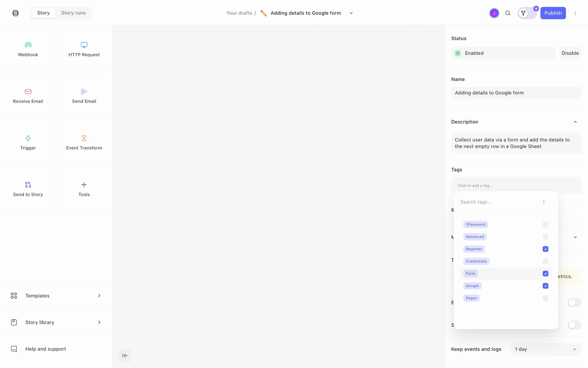Expand the Templates menu item
This screenshot has height=368, width=588.
coord(56,296)
